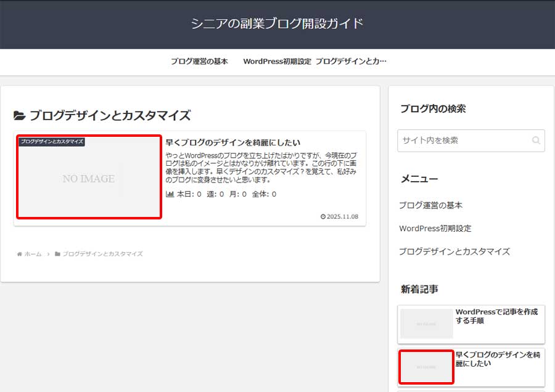Follow the ブログ運営の基本 sidebar menu link
This screenshot has height=392, width=555.
(430, 205)
